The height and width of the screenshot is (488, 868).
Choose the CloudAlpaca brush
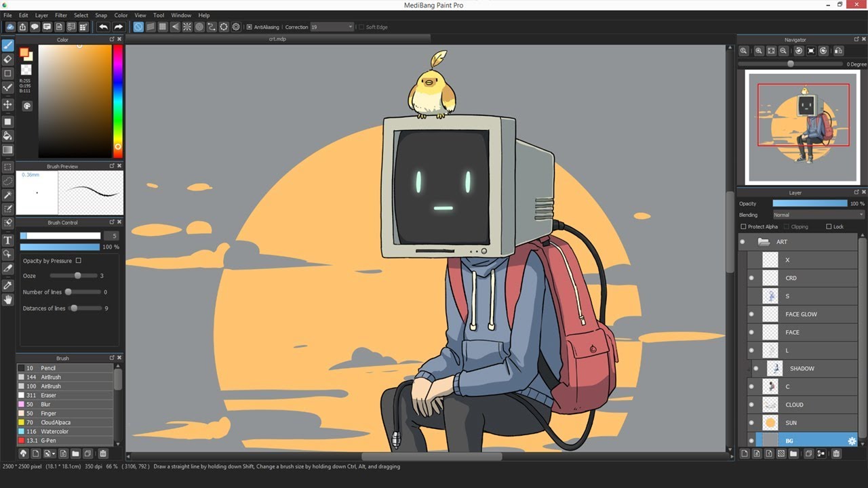coord(65,422)
